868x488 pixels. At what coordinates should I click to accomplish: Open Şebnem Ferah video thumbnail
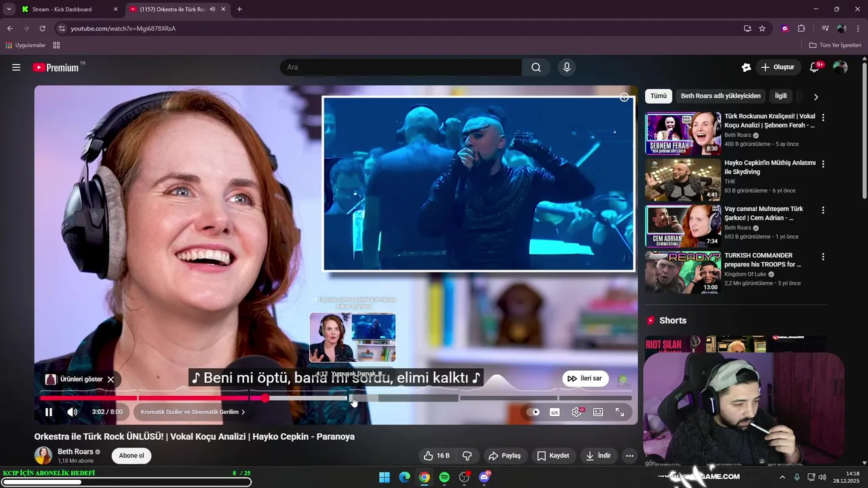683,134
